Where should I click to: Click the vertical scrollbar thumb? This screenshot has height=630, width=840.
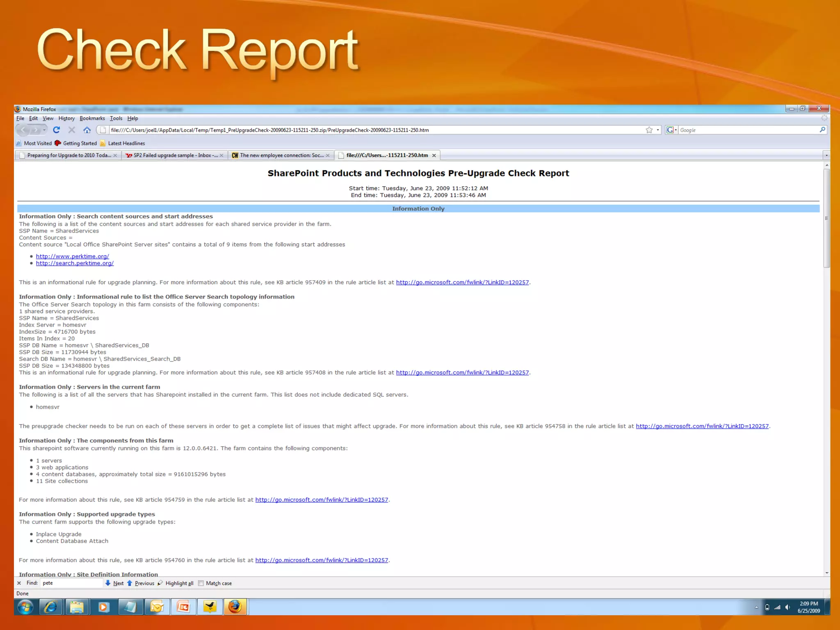pyautogui.click(x=826, y=217)
